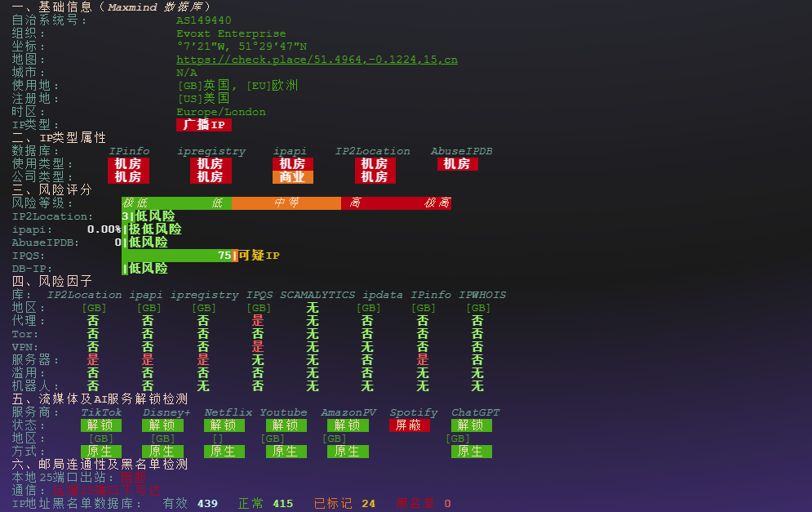Click the 可疑IP label beside IPQS score
Image resolution: width=812 pixels, height=512 pixels.
point(259,256)
